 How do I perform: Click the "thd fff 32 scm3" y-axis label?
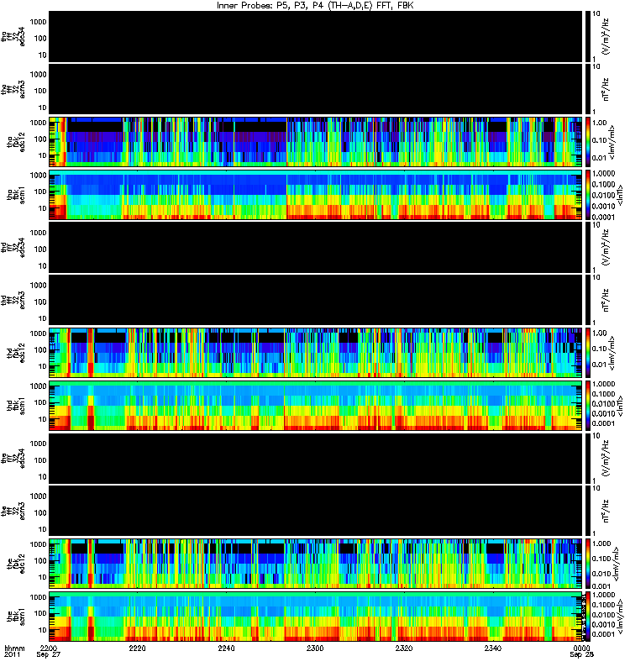(x=13, y=300)
